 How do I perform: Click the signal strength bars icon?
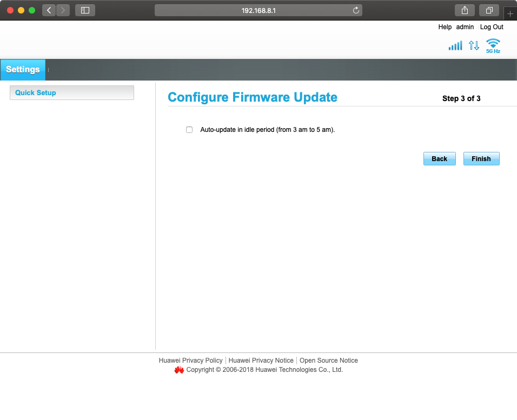pyautogui.click(x=455, y=46)
